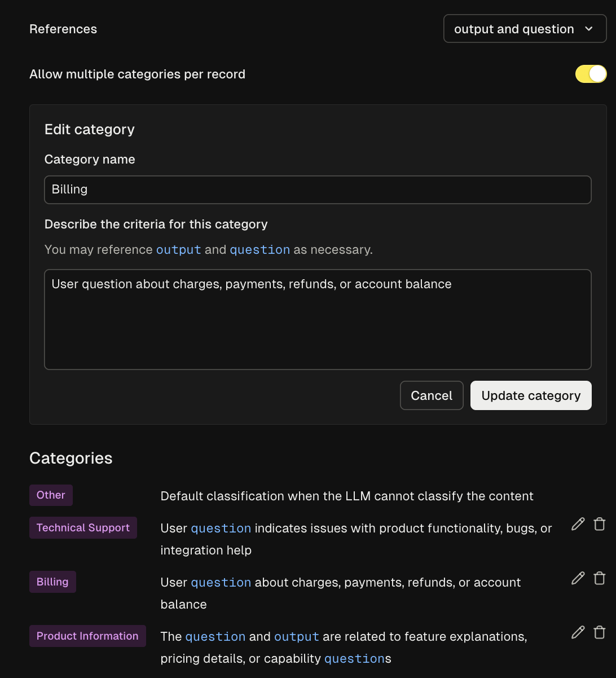616x678 pixels.
Task: Delete the Billing category via trash icon
Action: (600, 579)
